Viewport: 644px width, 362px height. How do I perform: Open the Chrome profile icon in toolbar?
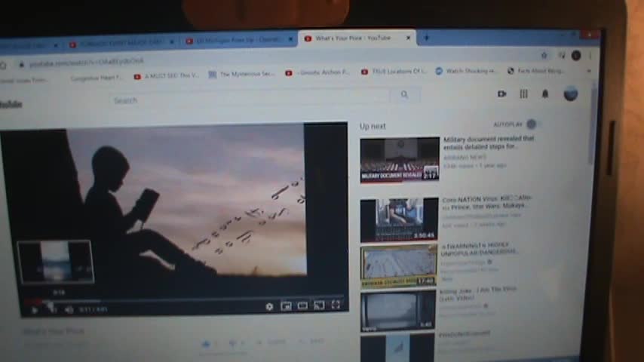coord(576,56)
